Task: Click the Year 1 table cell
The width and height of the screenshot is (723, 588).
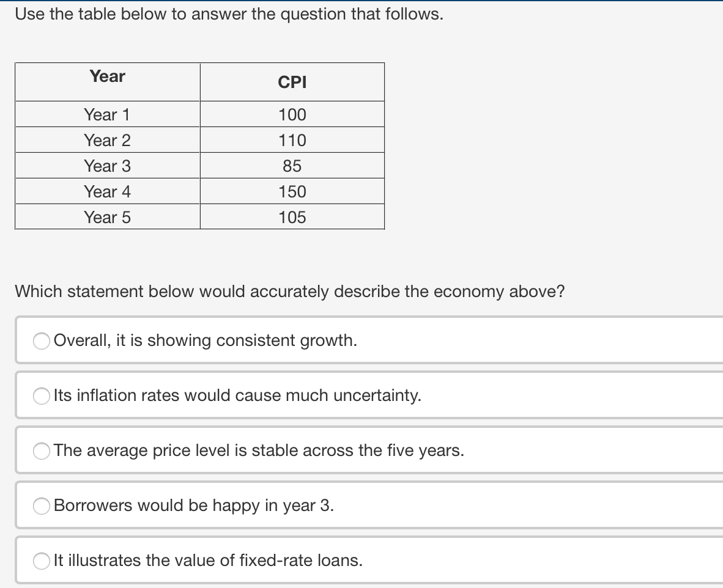Action: point(107,114)
